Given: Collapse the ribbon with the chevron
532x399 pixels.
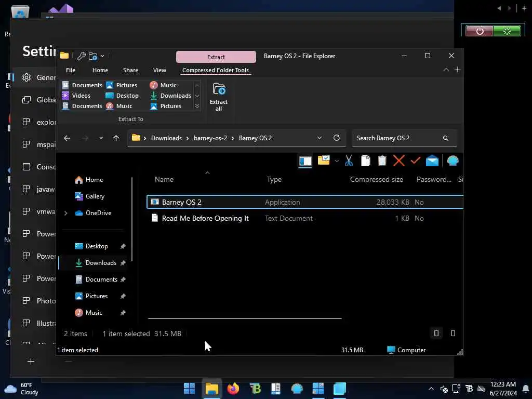Looking at the screenshot, I should (446, 70).
